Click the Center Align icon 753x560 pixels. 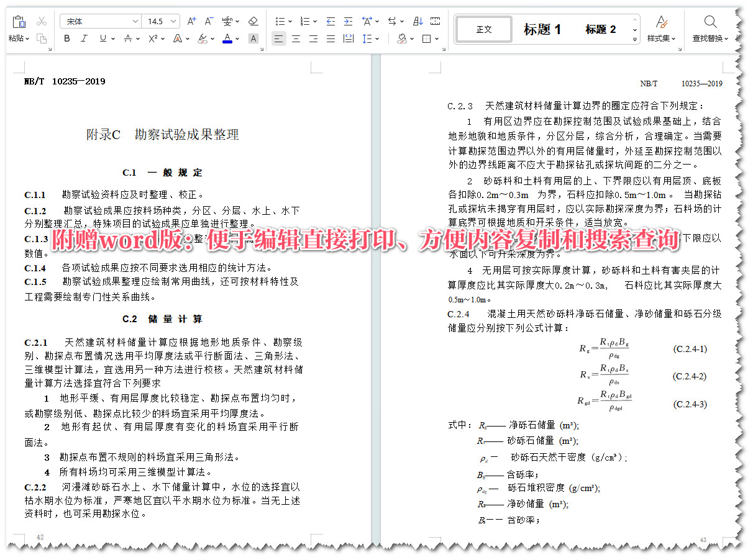click(x=296, y=38)
